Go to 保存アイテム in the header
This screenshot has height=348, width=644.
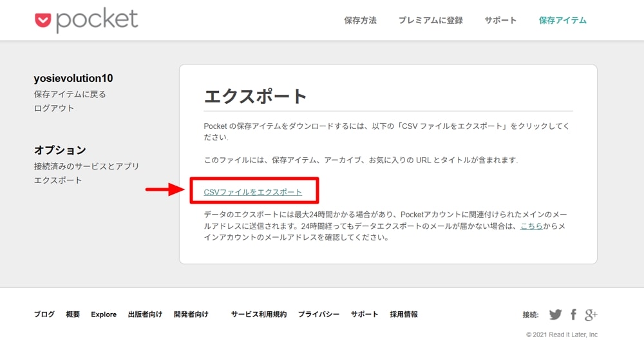tap(562, 21)
